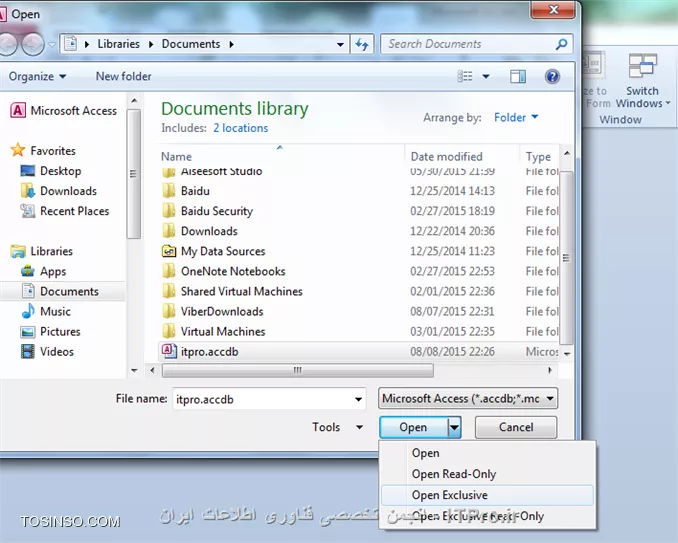The height and width of the screenshot is (543, 678).
Task: Open the Tools dropdown menu
Action: [x=337, y=427]
